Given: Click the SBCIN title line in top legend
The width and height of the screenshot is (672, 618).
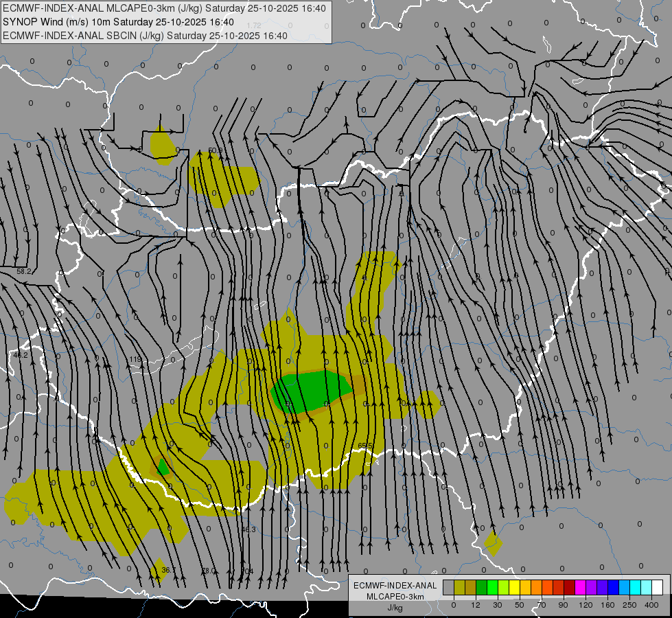Looking at the screenshot, I should tap(145, 36).
